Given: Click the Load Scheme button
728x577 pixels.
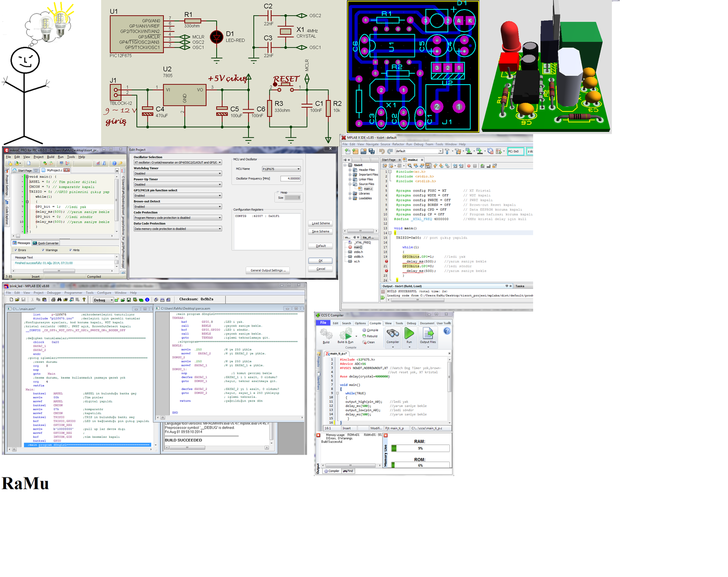Looking at the screenshot, I should pyautogui.click(x=321, y=223).
